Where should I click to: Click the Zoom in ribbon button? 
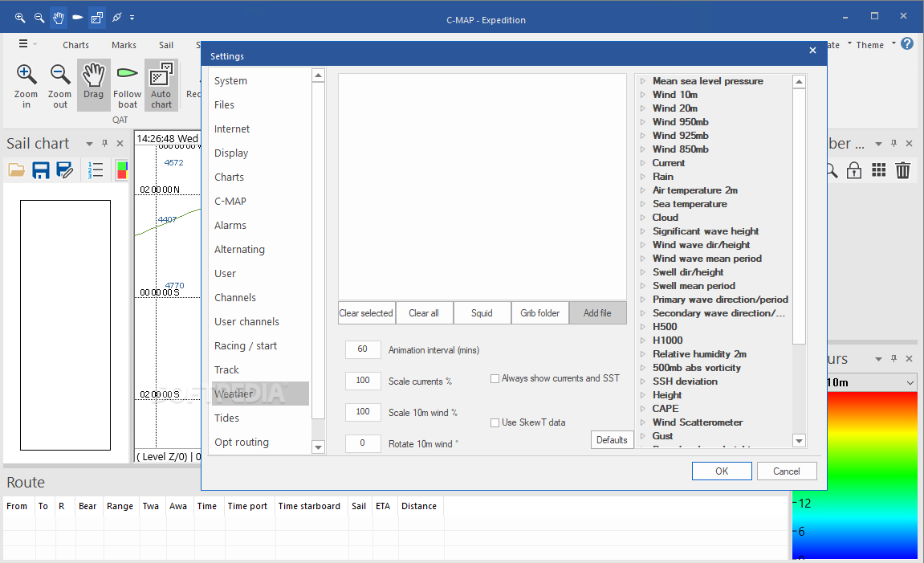coord(26,86)
